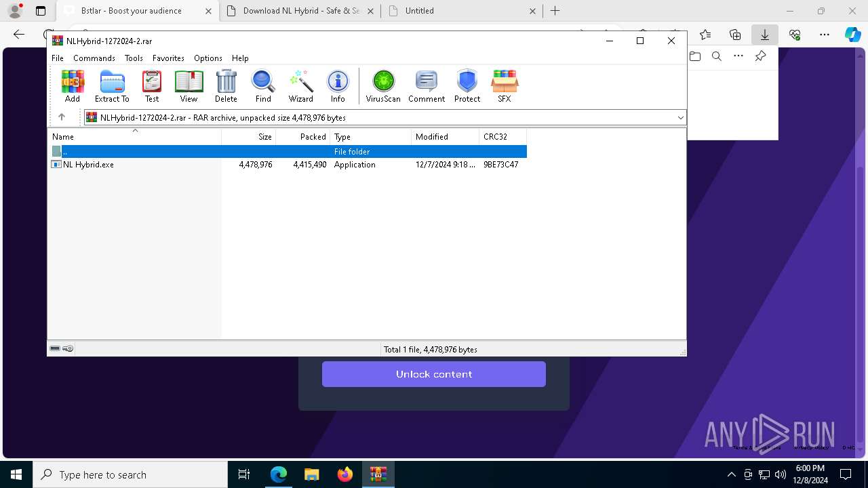The height and width of the screenshot is (488, 868).
Task: Launch the Wizard tool
Action: coord(300,86)
